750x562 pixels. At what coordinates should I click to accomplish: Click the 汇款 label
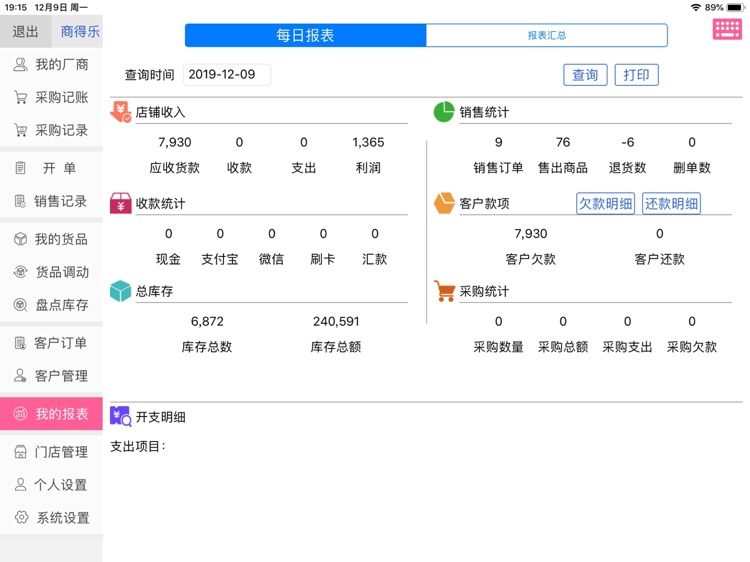[x=375, y=259]
